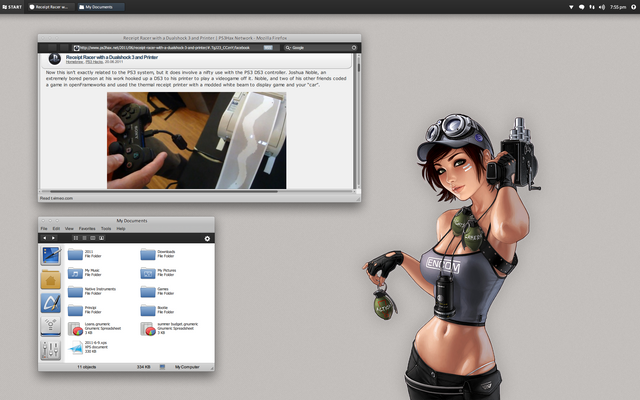Screen dimensions: 640x400
Task: Select summer budget.gnumeric spreadsheet file
Action: tap(169, 329)
